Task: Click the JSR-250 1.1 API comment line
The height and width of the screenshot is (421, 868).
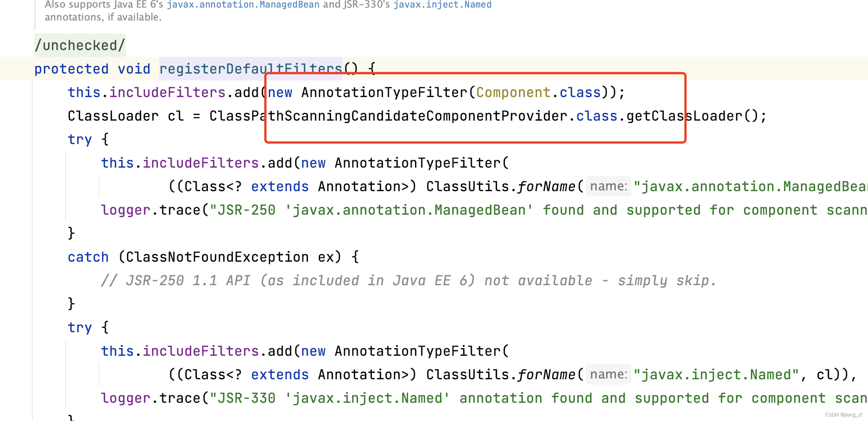Action: [x=409, y=281]
